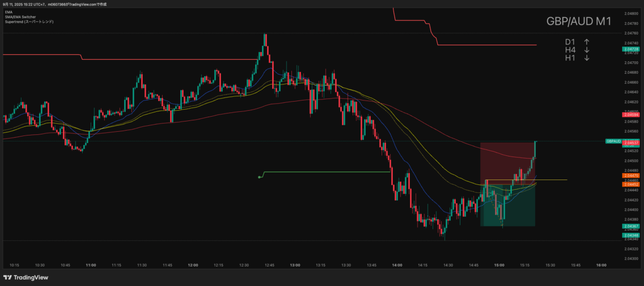
Task: Click the 14:00 mark on time axis
Action: (397, 265)
